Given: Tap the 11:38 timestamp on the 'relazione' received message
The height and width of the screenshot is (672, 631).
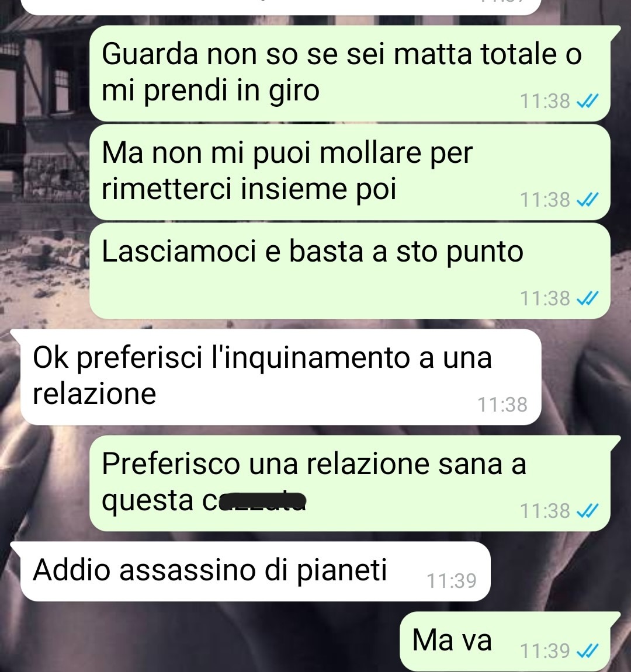Looking at the screenshot, I should [x=502, y=405].
